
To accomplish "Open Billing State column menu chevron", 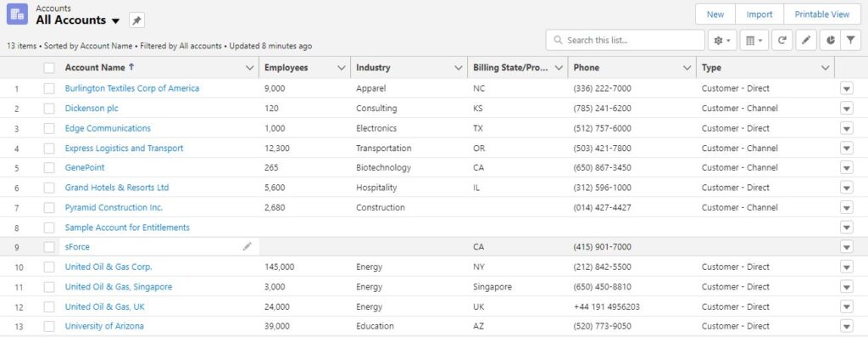I will 559,68.
